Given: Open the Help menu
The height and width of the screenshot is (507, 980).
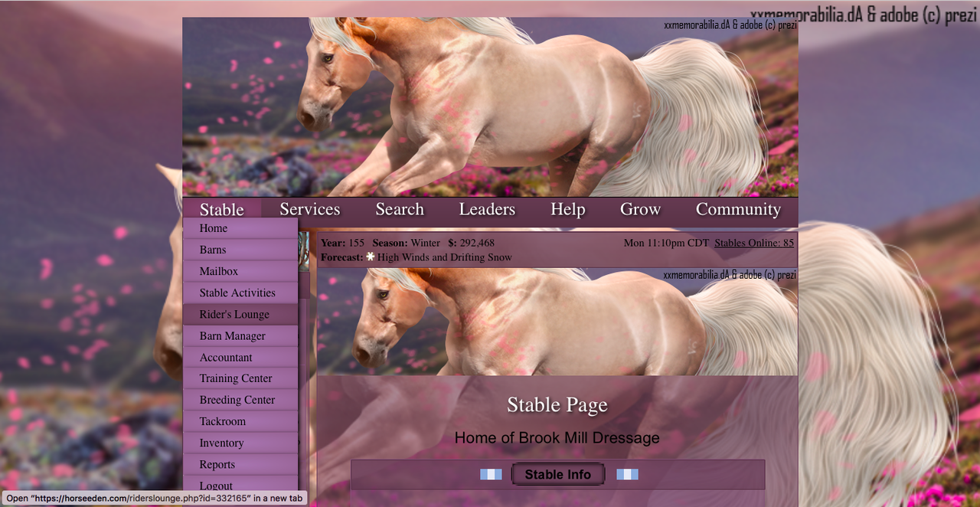Looking at the screenshot, I should pyautogui.click(x=567, y=209).
